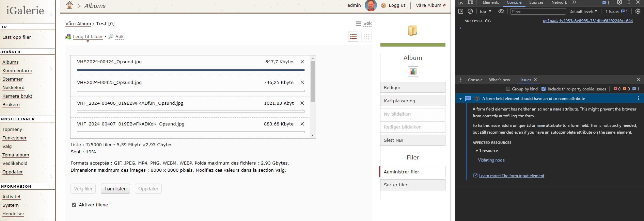Select What's new drawer tab
The width and height of the screenshot is (644, 221).
(x=500, y=80)
